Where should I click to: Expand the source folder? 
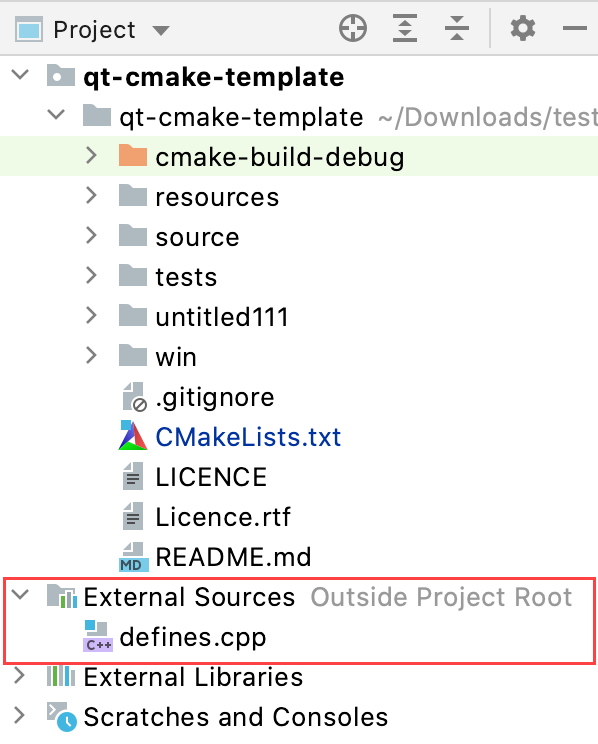[x=92, y=235]
